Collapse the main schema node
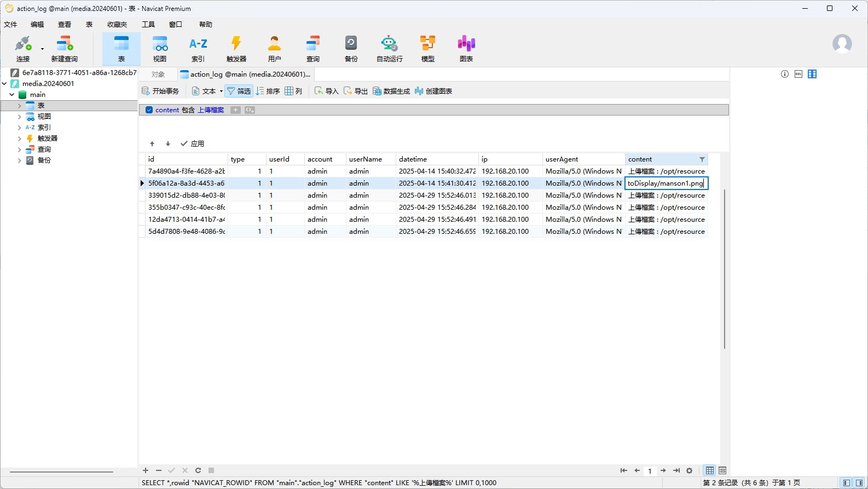 12,95
